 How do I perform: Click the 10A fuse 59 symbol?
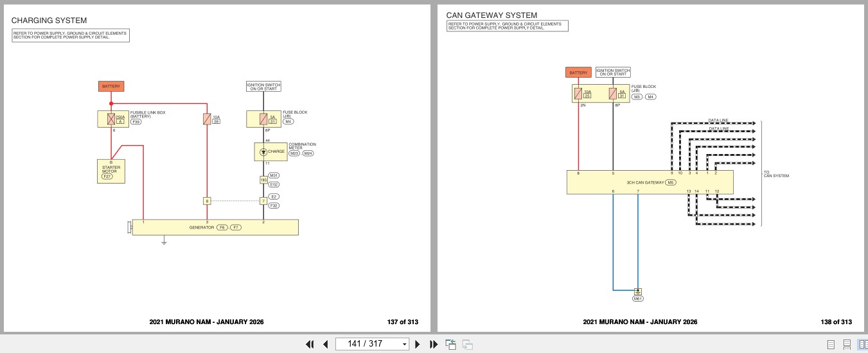(x=207, y=119)
